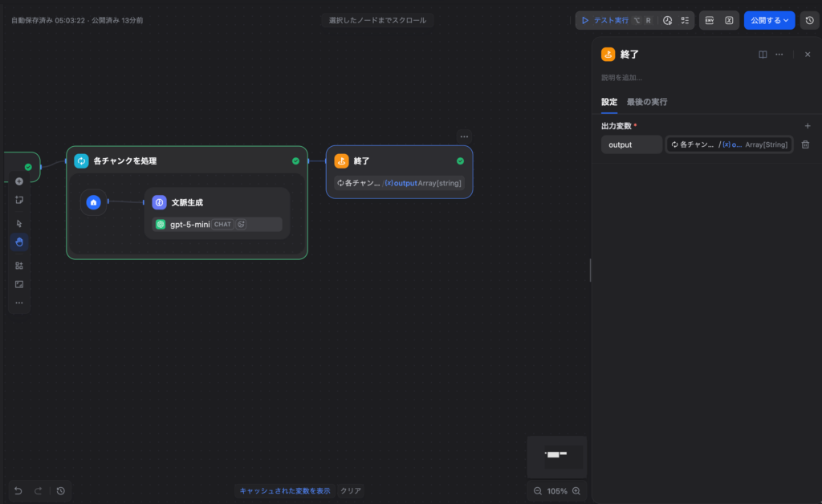Open the version history panel

tap(808, 19)
